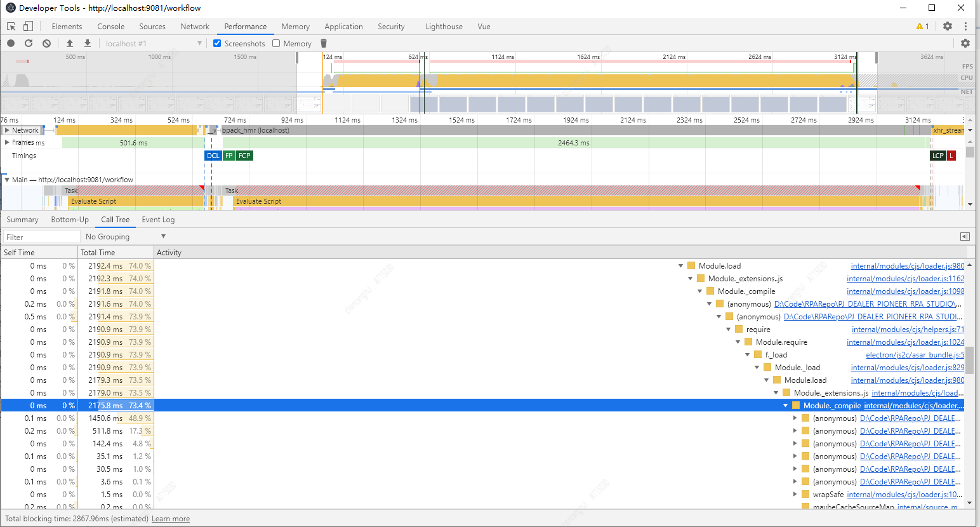The width and height of the screenshot is (980, 527).
Task: Click the reload-and-record icon
Action: (x=28, y=43)
